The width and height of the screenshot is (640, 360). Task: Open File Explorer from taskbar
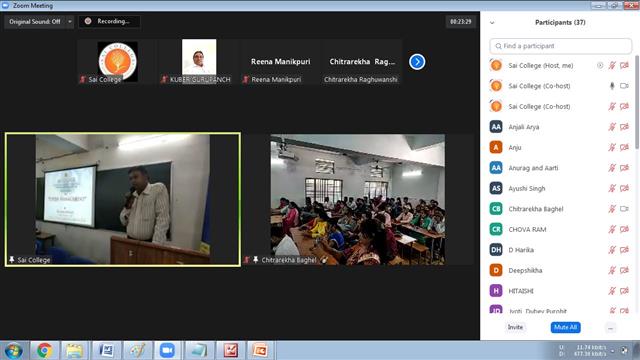[75, 351]
